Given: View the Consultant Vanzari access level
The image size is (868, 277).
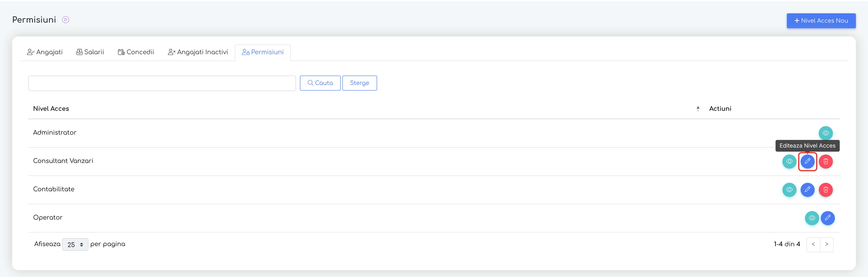Looking at the screenshot, I should click(789, 161).
